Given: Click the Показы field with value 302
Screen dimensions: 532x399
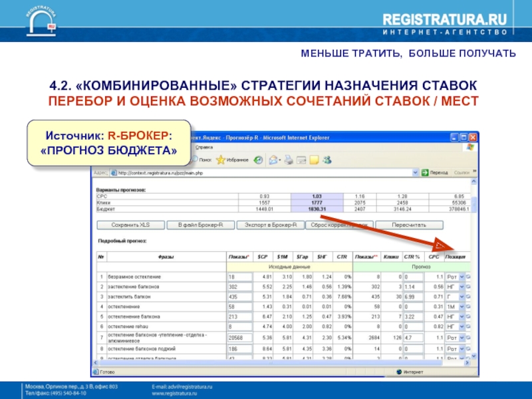Looking at the screenshot, I should click(x=240, y=287).
